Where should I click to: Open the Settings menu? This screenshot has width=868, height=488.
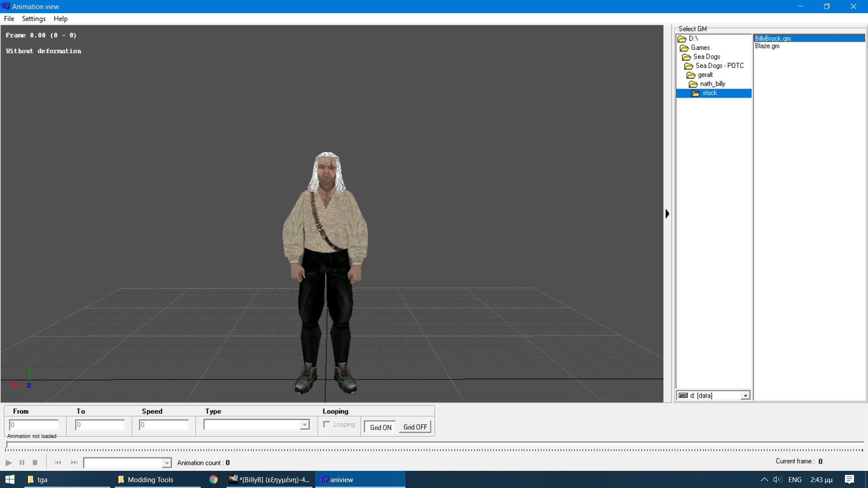coord(34,19)
